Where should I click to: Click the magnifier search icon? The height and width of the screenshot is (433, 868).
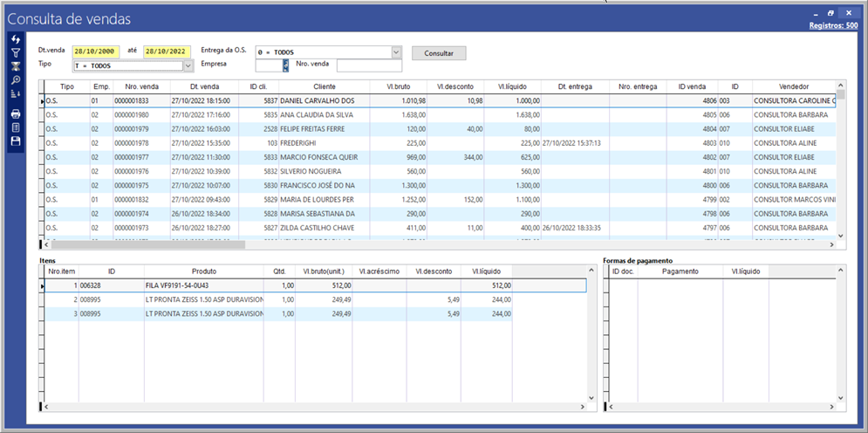(x=15, y=79)
